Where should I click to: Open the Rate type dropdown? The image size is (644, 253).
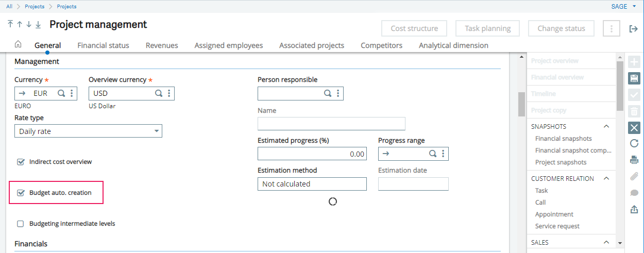(x=88, y=131)
